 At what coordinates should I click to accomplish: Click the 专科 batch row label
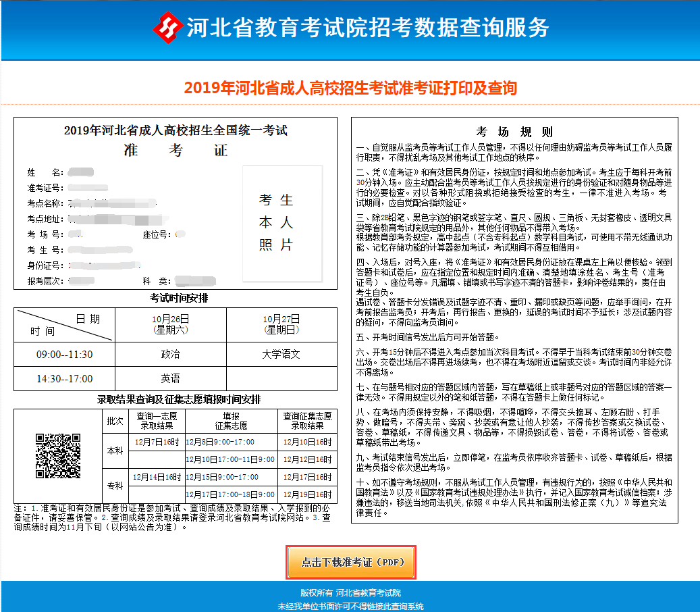(115, 486)
